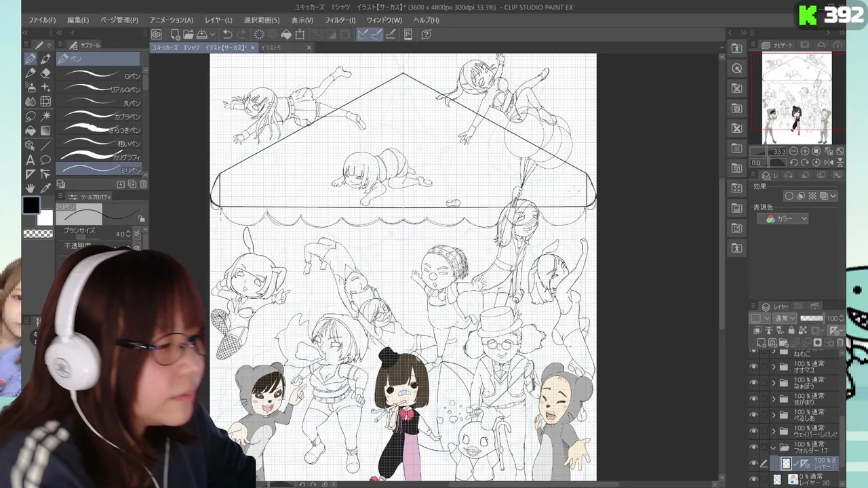Create a new raster layer

tap(762, 343)
